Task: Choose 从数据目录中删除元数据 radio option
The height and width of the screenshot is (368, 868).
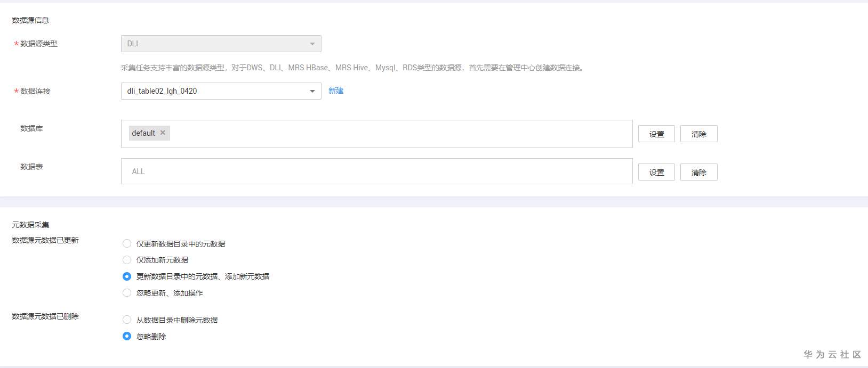Action: coord(127,320)
